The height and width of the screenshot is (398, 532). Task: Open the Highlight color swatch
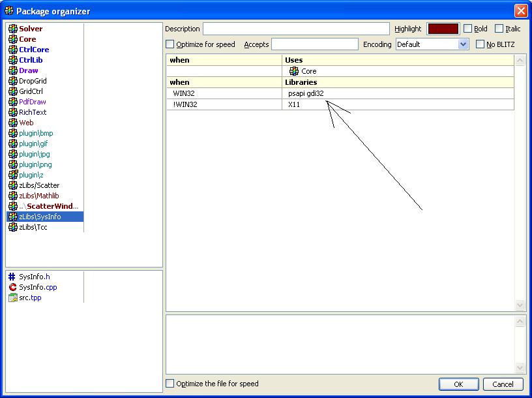coord(443,29)
